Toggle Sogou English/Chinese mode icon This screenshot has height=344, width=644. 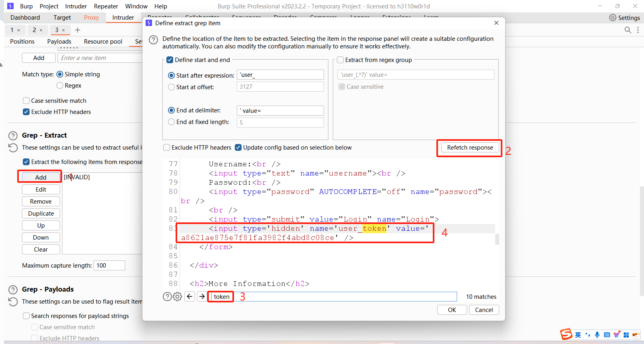578,335
